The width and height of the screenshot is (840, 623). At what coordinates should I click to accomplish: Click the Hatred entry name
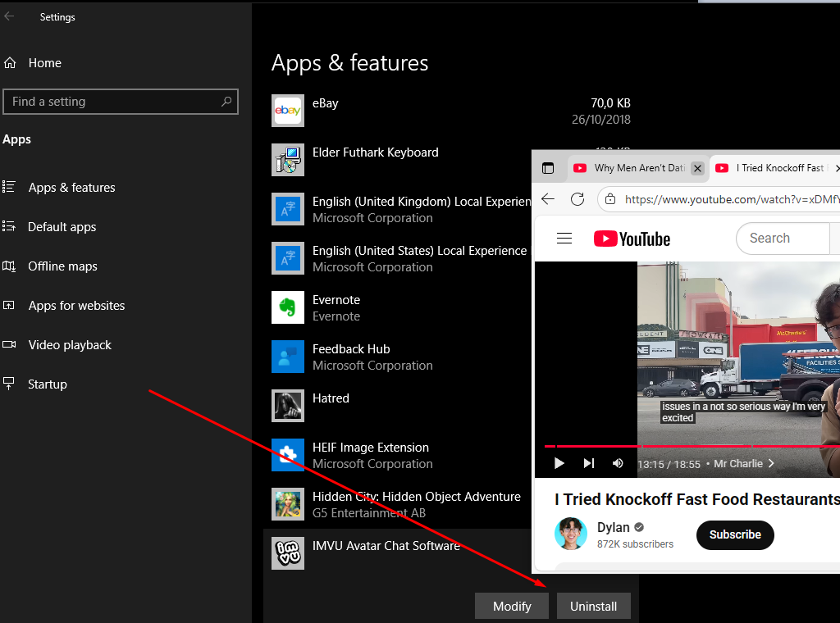[331, 398]
